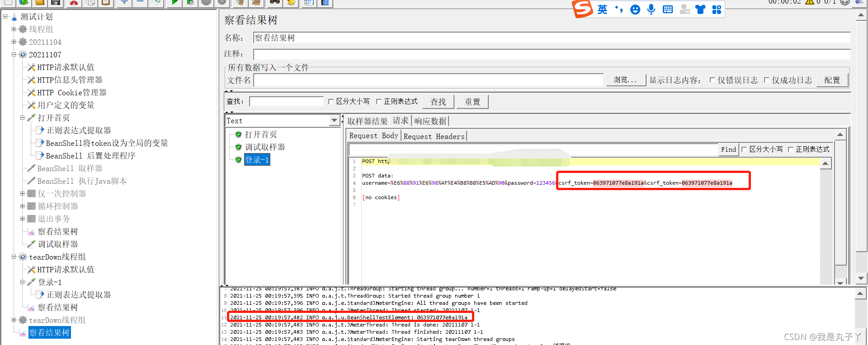The image size is (868, 345).
Task: Select 正则表达式提取器 under 打开首页
Action: point(79,131)
